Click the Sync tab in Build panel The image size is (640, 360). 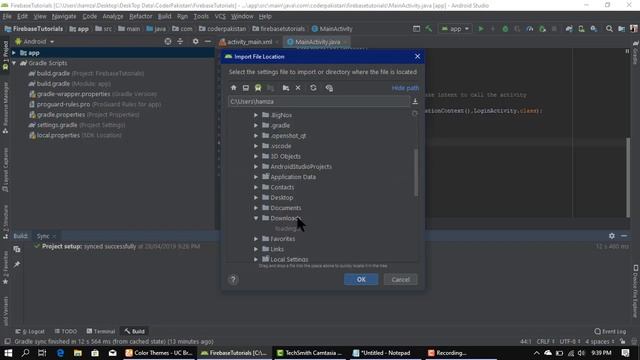tap(43, 236)
